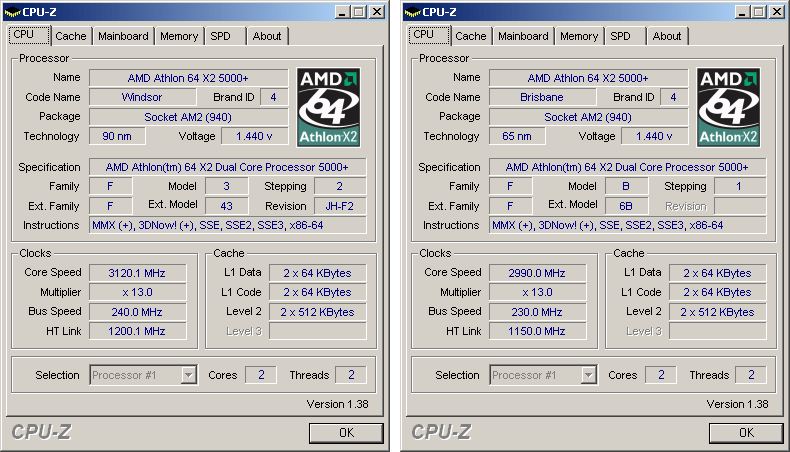
Task: Click Cores value in left window
Action: [261, 375]
